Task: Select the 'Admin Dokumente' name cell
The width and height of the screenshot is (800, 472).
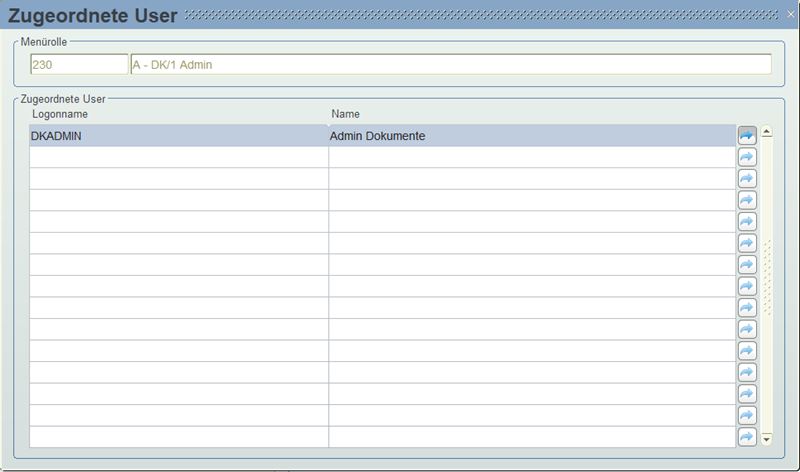Action: 531,136
